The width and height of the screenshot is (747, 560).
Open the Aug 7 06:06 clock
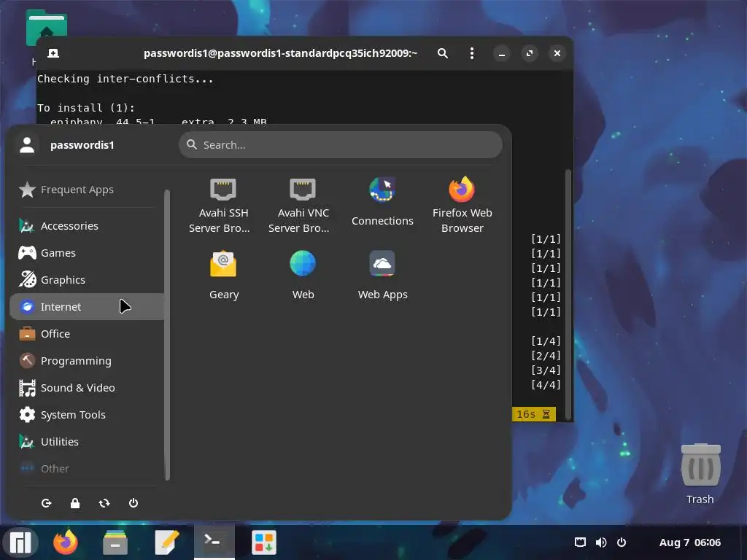(690, 542)
